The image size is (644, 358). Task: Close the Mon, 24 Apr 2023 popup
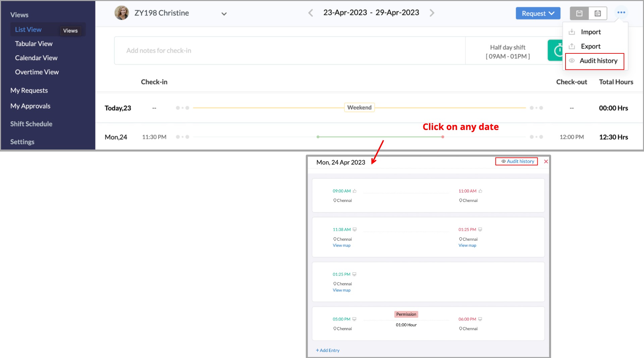pyautogui.click(x=546, y=162)
